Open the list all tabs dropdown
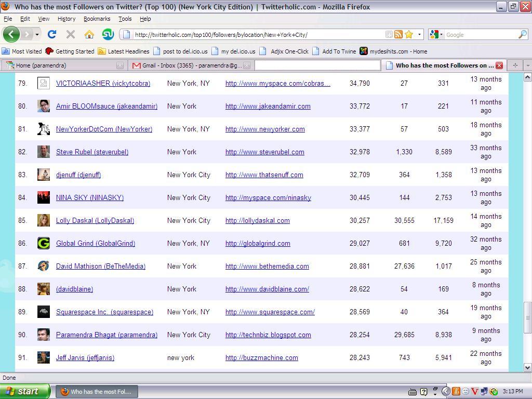Screen dimensions: 532x399 tap(528, 65)
